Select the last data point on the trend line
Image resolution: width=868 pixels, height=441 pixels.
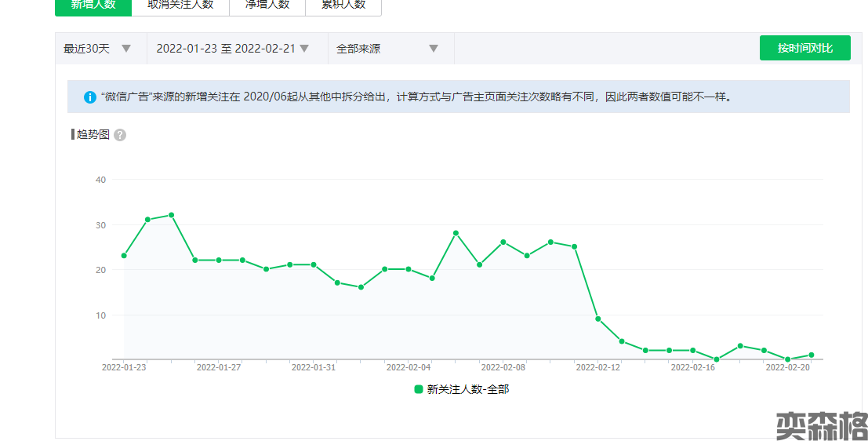(812, 355)
